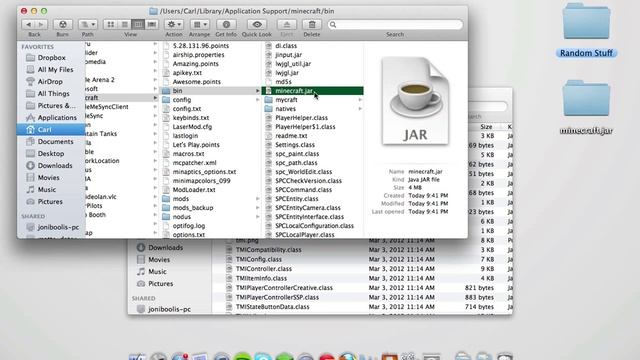Viewport: 640px width, 360px height.
Task: Switch to column view
Action: click(138, 24)
